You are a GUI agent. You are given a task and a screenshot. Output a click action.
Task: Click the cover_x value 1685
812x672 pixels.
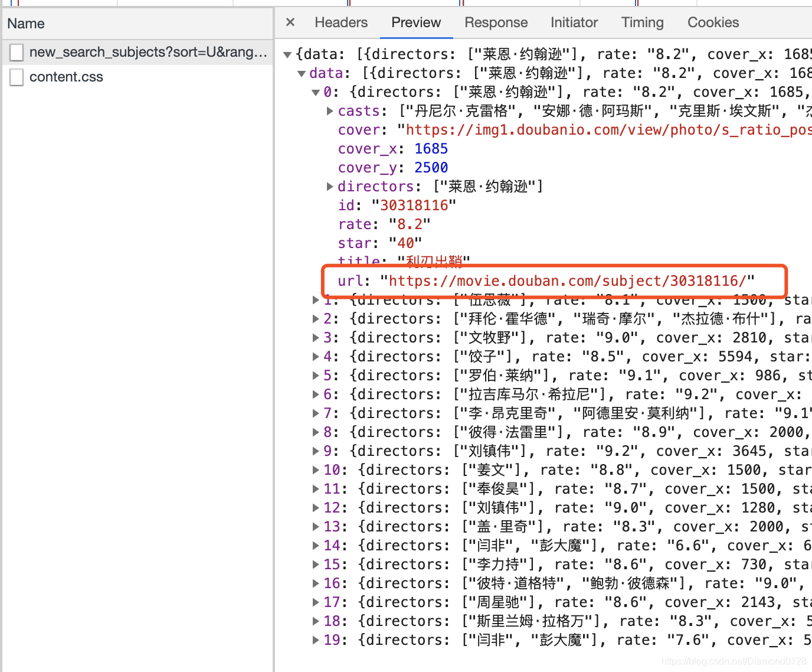[431, 149]
